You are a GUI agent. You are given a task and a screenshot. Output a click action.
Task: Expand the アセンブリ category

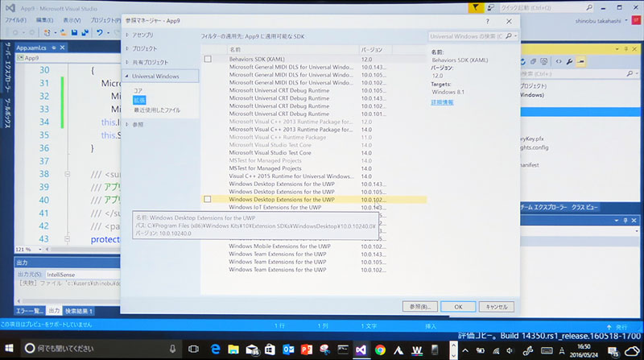127,35
